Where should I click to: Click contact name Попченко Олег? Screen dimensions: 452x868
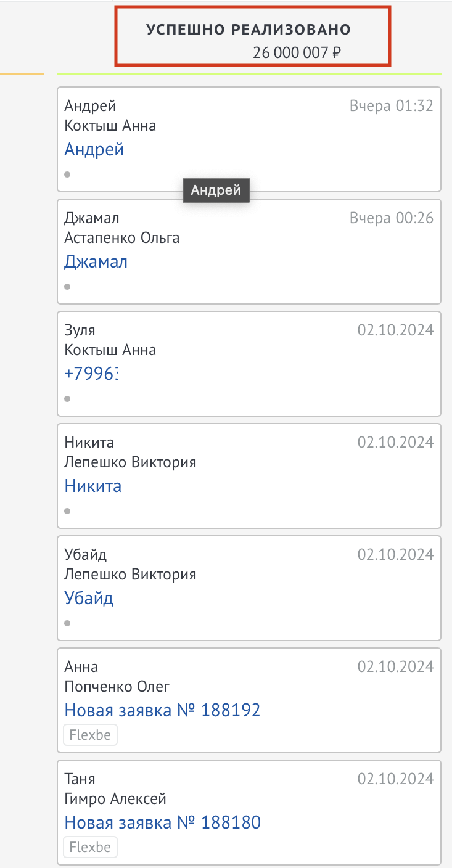click(x=117, y=687)
